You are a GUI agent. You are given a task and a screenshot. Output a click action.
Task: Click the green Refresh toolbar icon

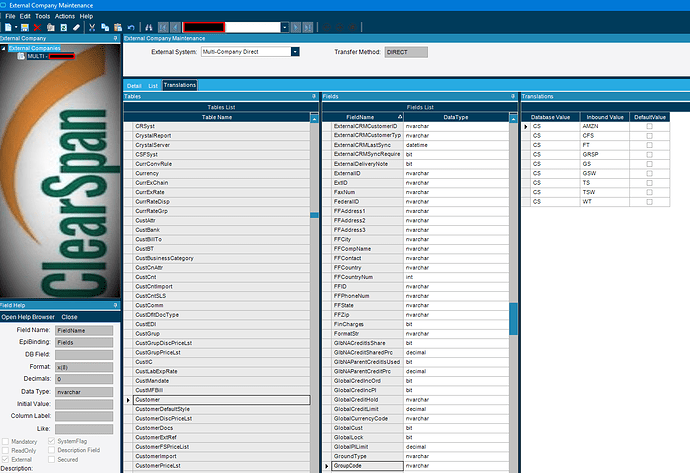(64, 27)
